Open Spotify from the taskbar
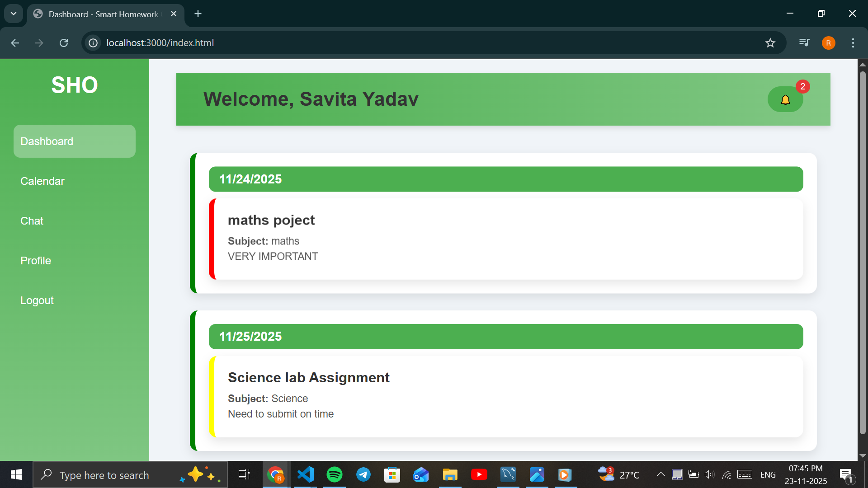Screen dimensions: 868x488 [335, 474]
